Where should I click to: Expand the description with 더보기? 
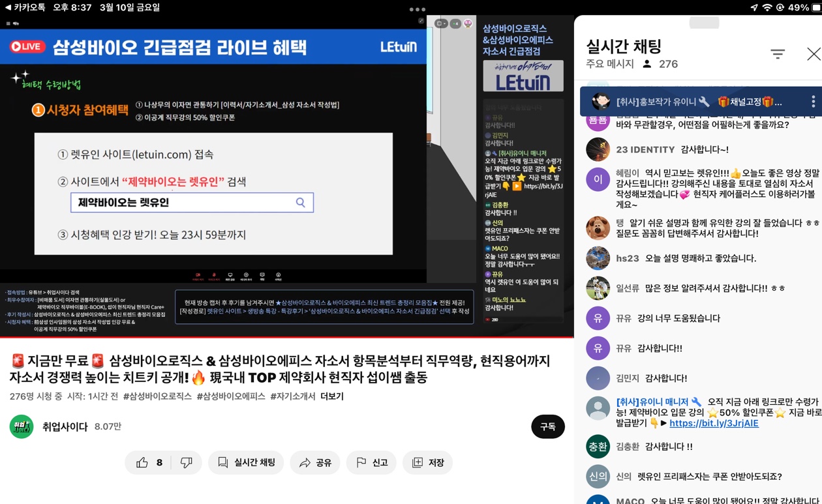pos(332,396)
